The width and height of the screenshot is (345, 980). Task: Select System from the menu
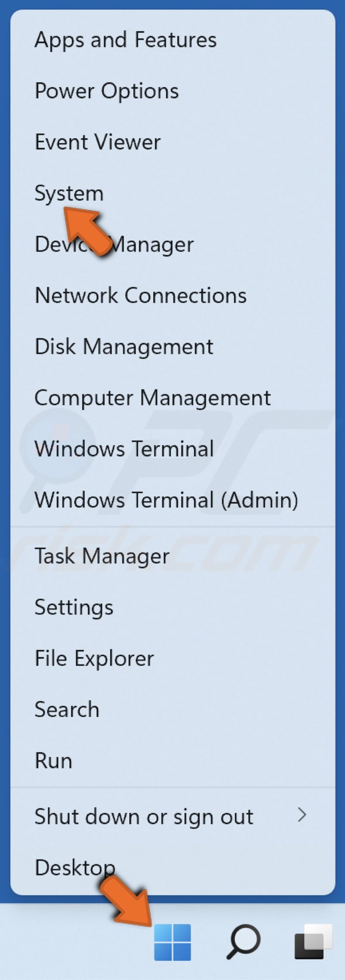69,193
